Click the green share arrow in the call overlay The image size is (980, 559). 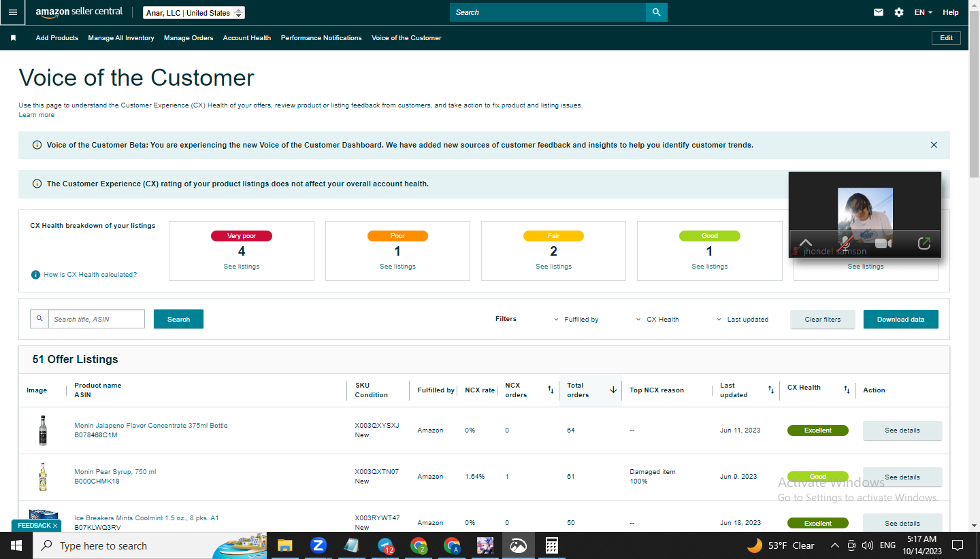pos(924,243)
